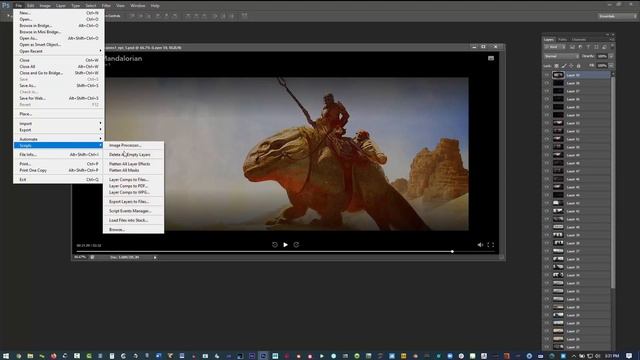Open the Windows notification center icon
This screenshot has width=640, height=360.
(629, 356)
